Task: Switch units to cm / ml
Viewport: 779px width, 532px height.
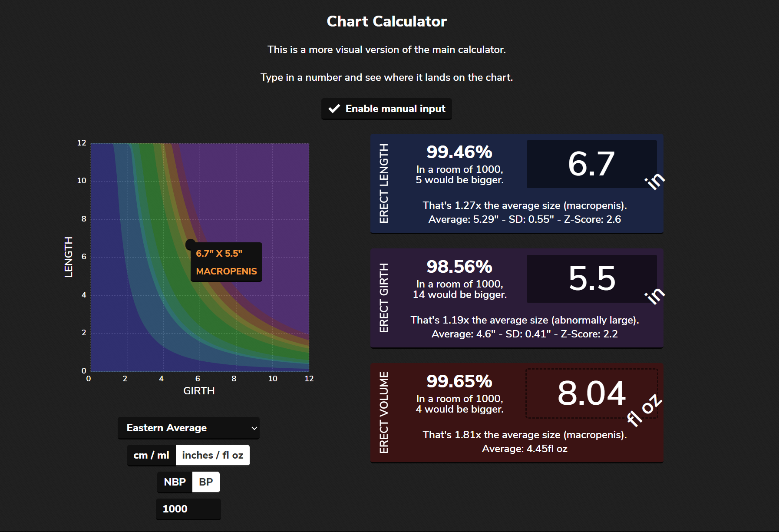Action: point(151,455)
